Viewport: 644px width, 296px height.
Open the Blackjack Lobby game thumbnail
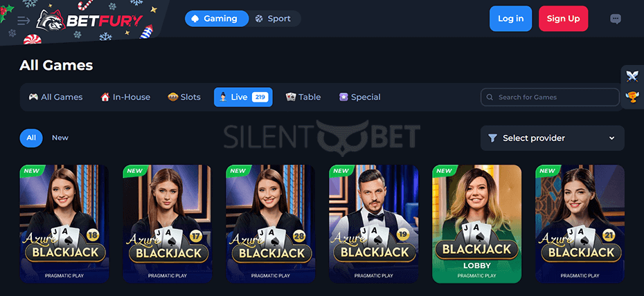tap(477, 224)
